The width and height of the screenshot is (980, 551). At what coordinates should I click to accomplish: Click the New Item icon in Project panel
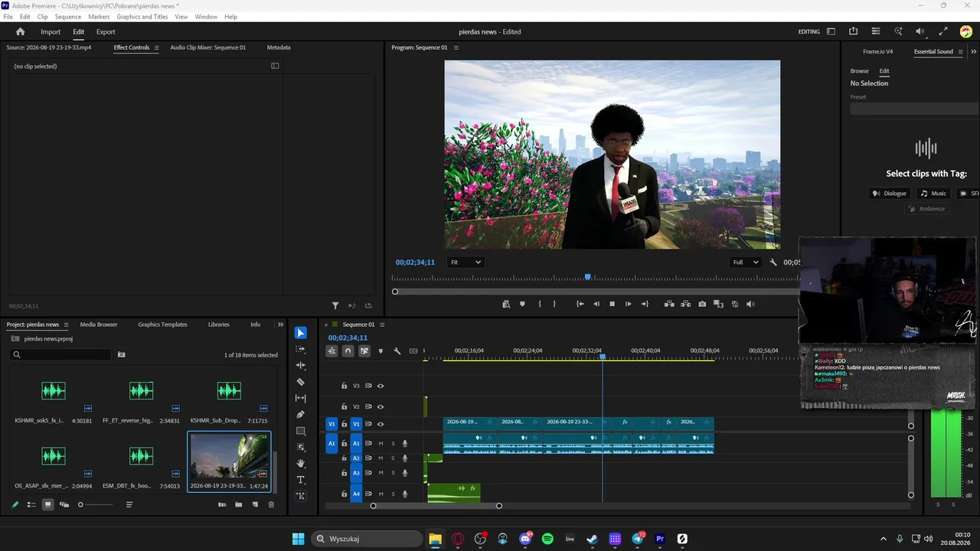point(255,504)
